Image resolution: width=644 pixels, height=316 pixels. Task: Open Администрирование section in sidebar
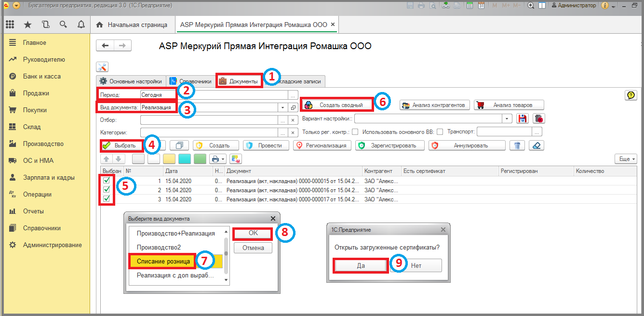point(53,245)
